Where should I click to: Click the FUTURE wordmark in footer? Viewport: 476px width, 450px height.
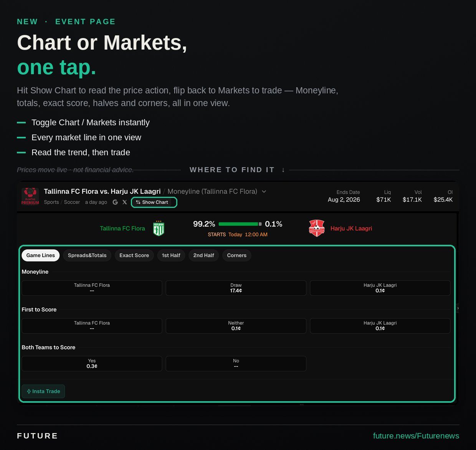click(x=37, y=436)
